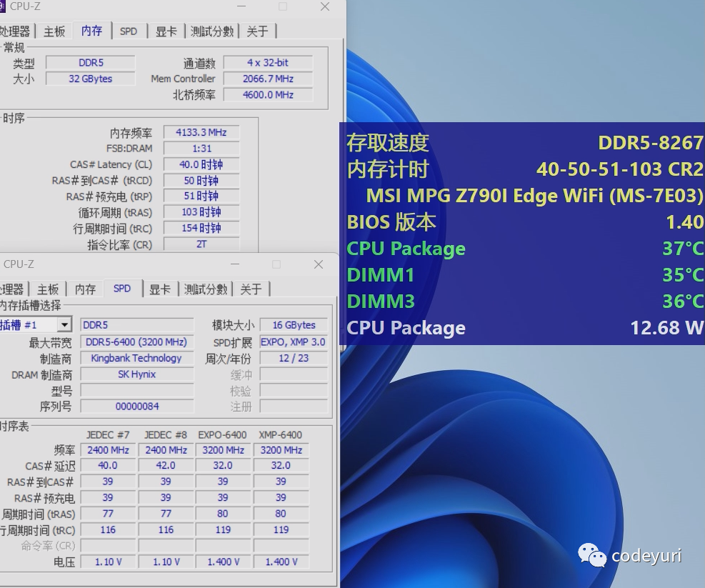Switch to the 内存 tab in the lower CPU-Z window
705x588 pixels.
click(85, 289)
